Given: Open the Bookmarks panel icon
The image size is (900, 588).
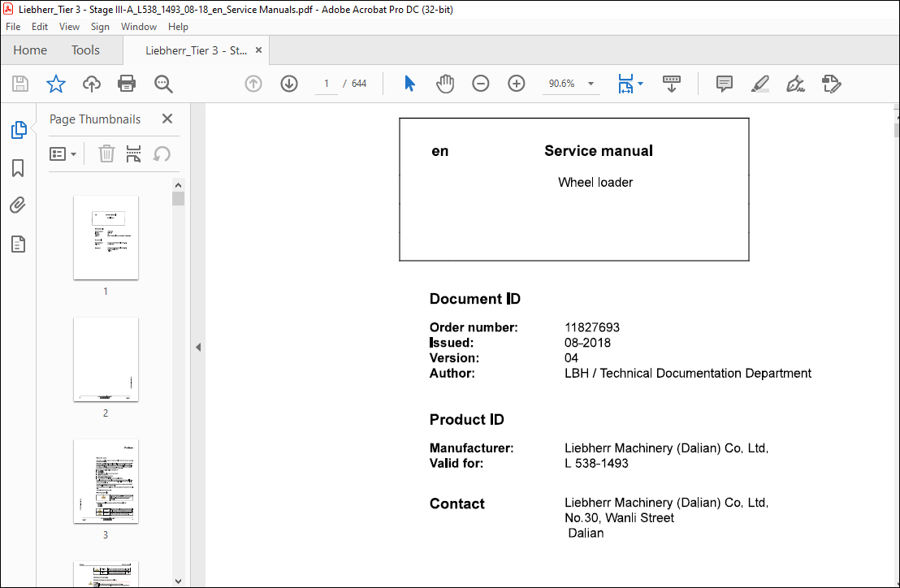Looking at the screenshot, I should [18, 168].
